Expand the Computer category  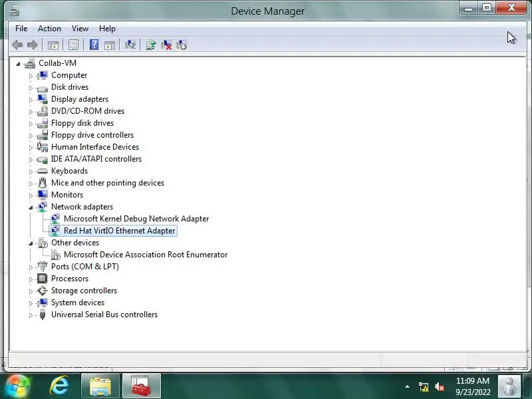pyautogui.click(x=31, y=76)
